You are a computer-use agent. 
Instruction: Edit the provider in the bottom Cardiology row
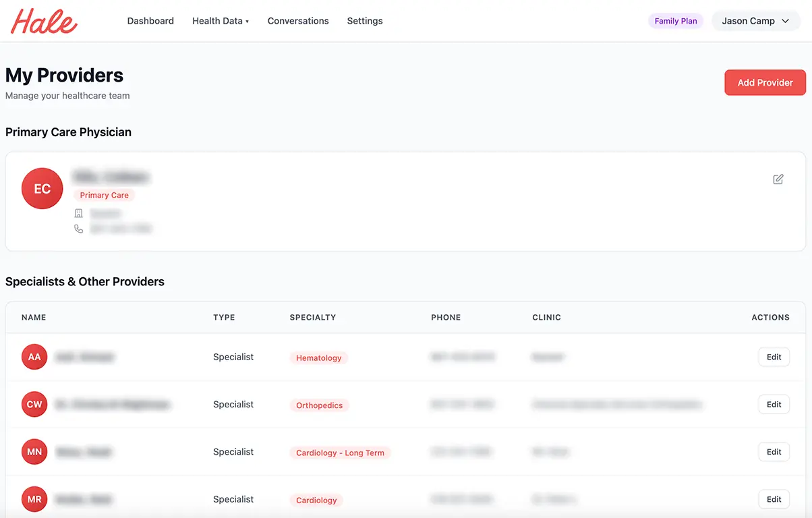(774, 499)
